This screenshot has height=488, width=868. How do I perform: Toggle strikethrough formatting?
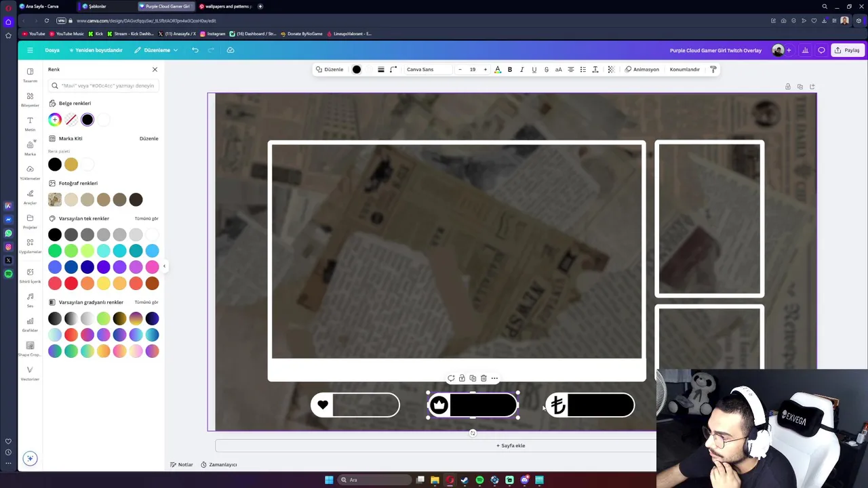coord(546,69)
